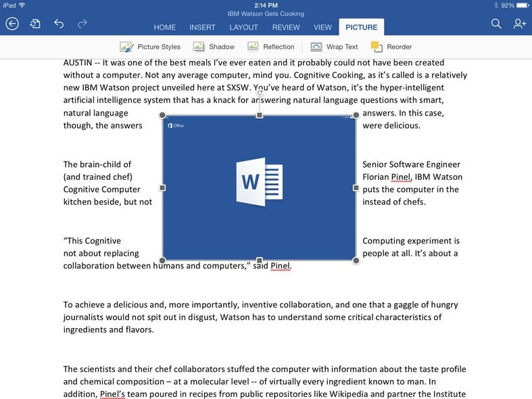Tap the Word logo in the picture
This screenshot has width=532, height=399.
[260, 182]
